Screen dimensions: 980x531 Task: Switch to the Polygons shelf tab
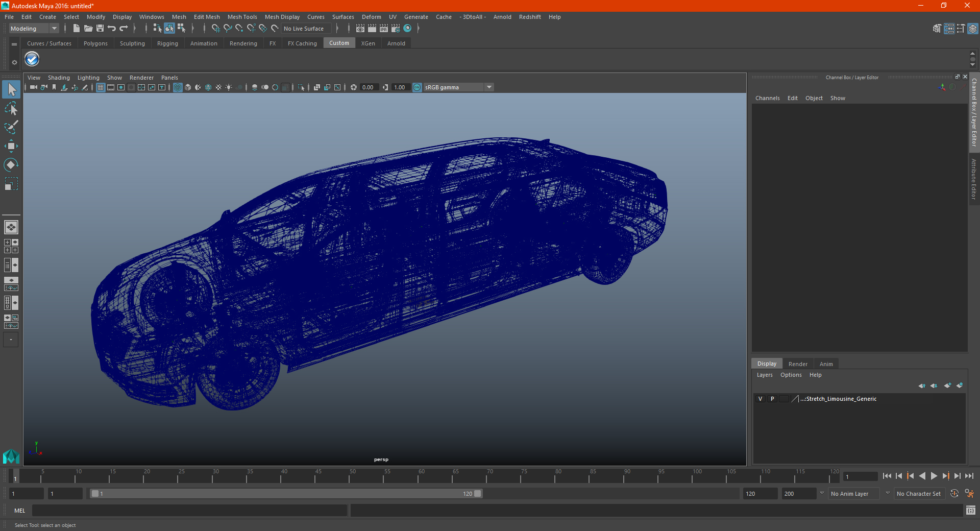point(95,43)
